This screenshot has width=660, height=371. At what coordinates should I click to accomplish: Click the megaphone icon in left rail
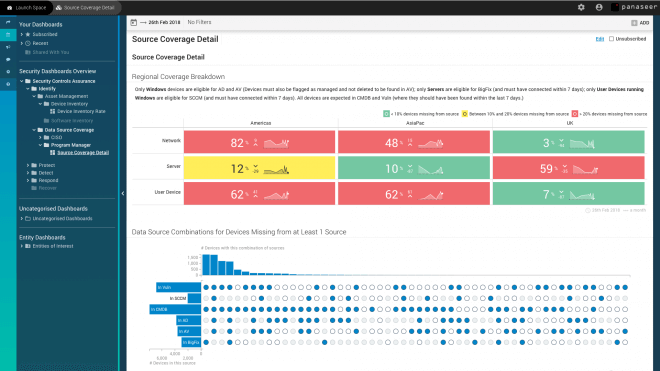(8, 47)
